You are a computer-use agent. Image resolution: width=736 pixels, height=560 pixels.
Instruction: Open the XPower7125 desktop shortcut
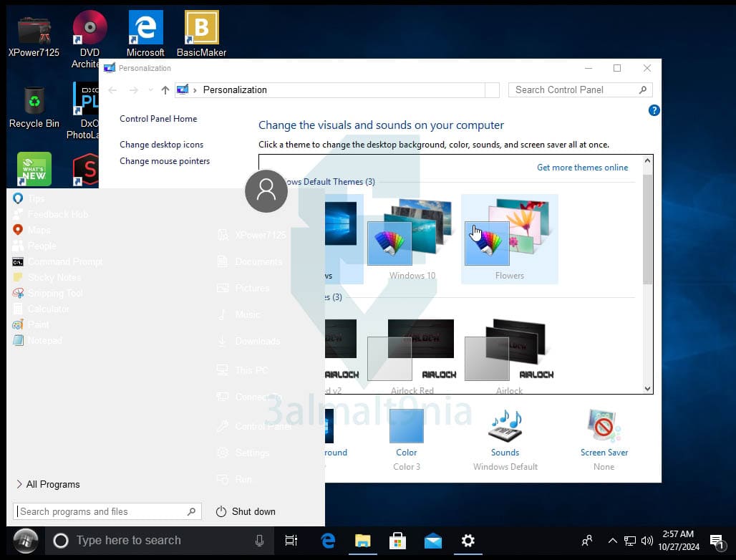coord(34,36)
